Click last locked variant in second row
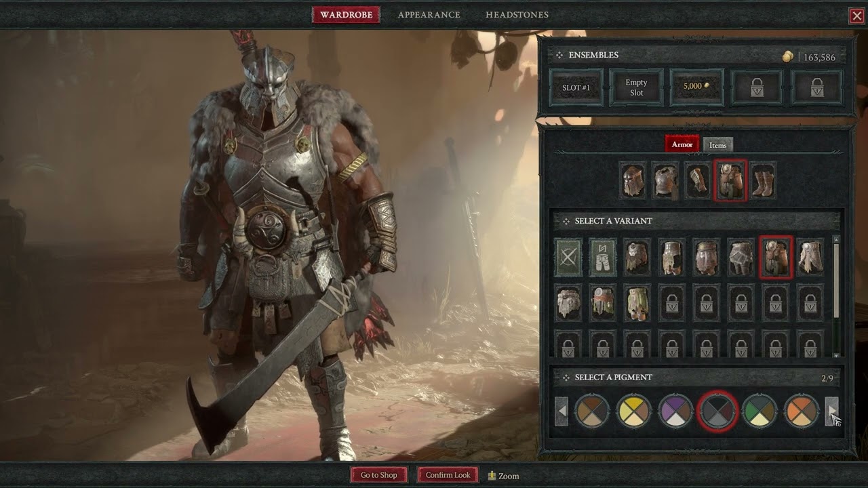 click(810, 302)
